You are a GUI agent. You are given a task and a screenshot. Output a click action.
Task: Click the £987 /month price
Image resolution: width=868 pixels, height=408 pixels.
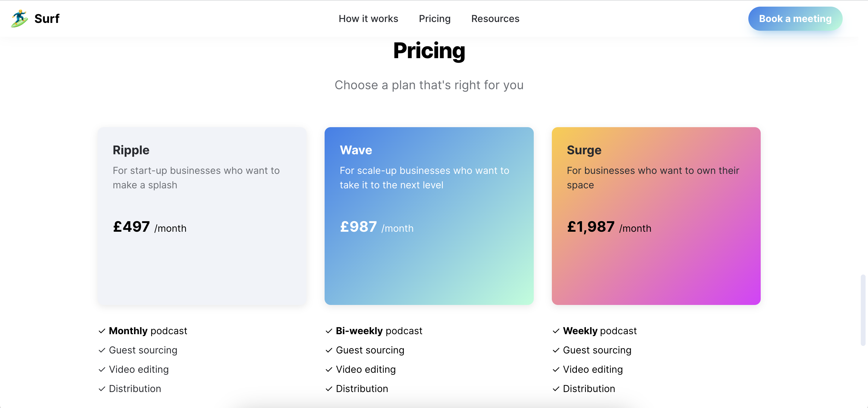[376, 227]
